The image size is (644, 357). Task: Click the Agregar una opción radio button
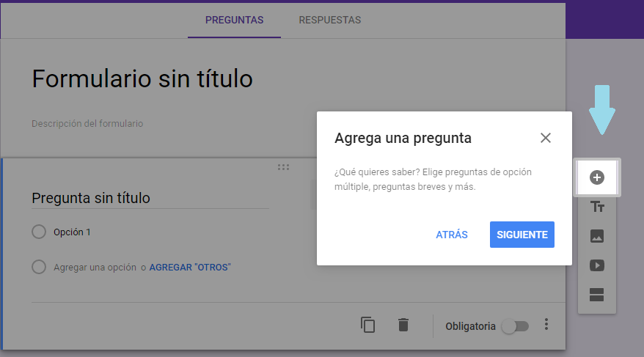coord(39,267)
